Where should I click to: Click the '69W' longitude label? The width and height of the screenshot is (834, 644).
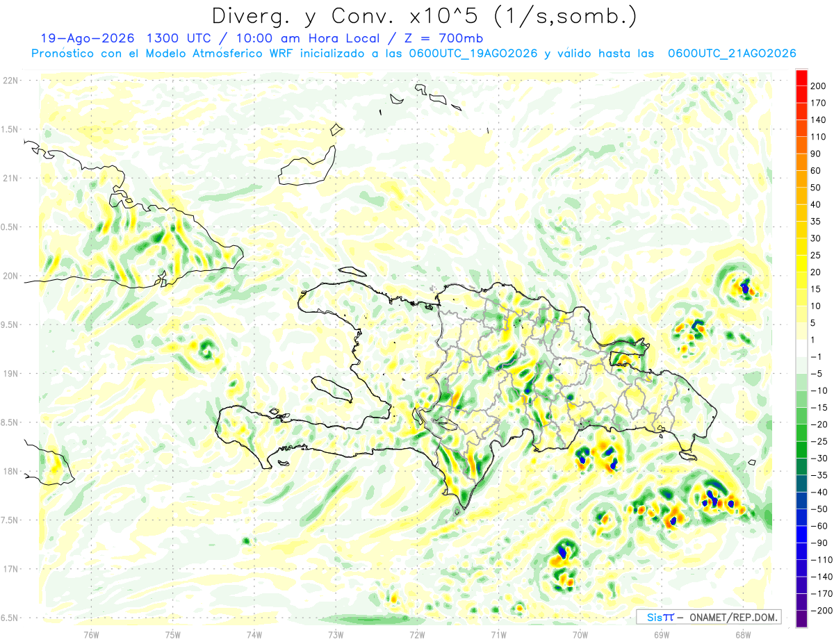(661, 634)
